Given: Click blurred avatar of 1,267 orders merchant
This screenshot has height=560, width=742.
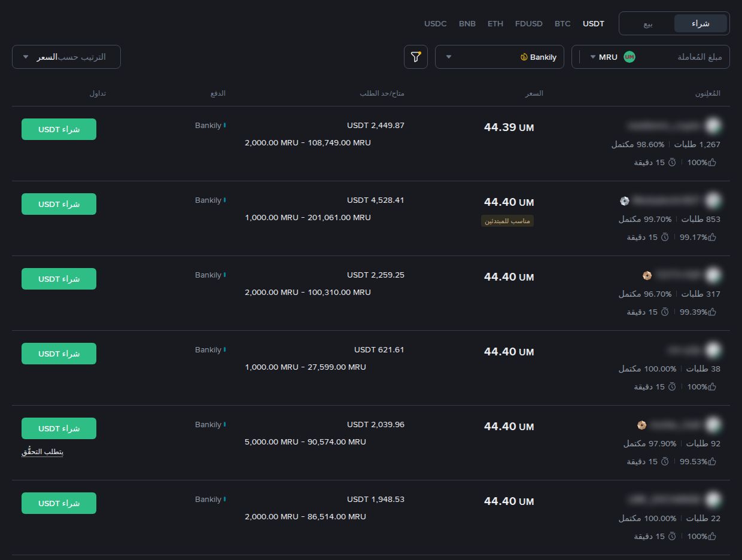Looking at the screenshot, I should point(712,126).
